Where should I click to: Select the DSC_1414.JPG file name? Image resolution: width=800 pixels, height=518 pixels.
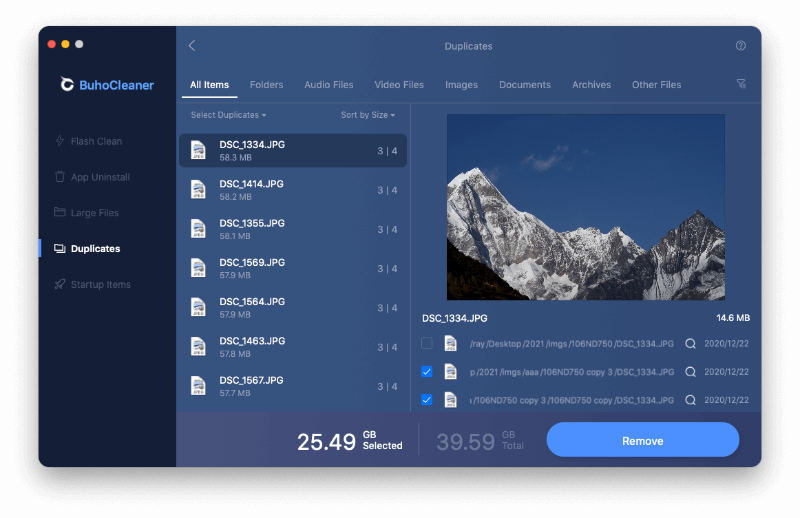(251, 184)
